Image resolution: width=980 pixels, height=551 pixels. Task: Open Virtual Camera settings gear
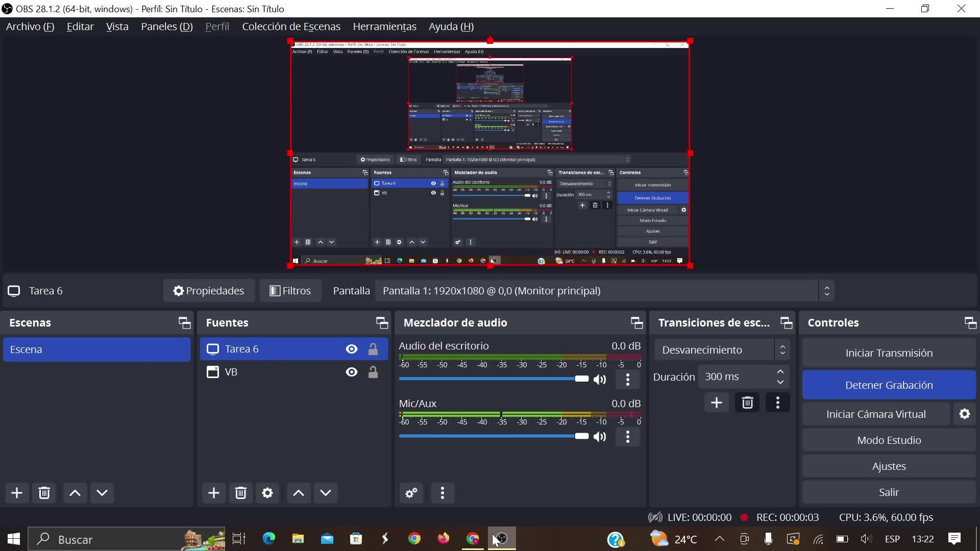964,414
